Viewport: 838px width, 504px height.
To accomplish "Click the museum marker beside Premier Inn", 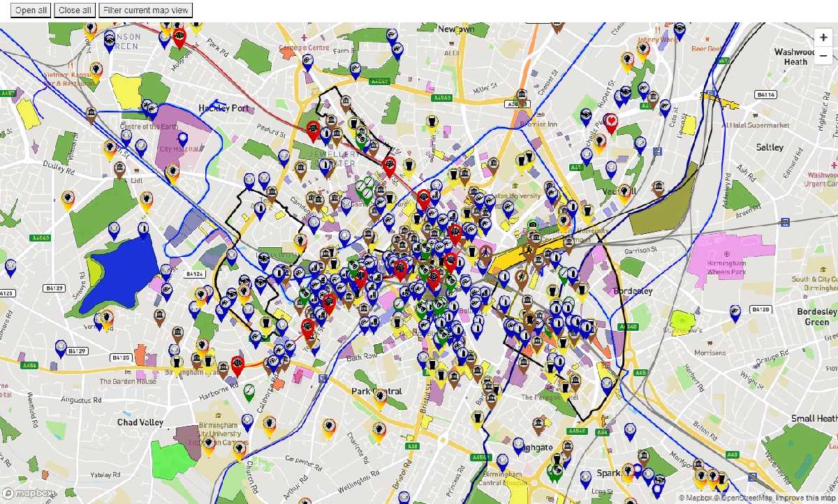I will pos(522,97).
